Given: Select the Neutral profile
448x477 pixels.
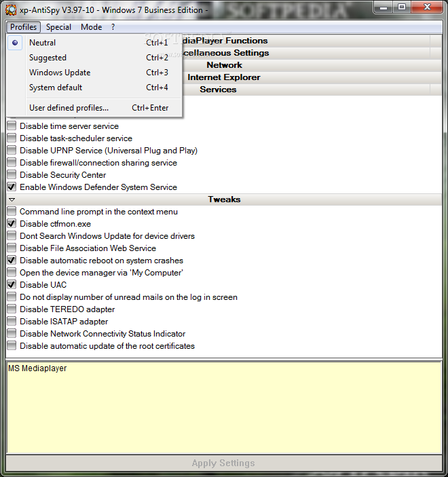Looking at the screenshot, I should click(94, 43).
